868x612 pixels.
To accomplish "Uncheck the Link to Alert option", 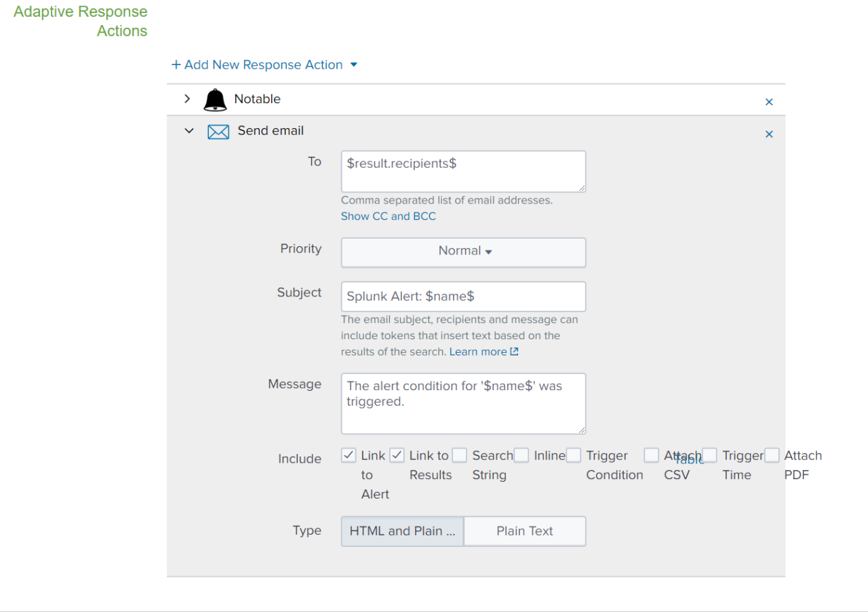I will click(x=347, y=455).
